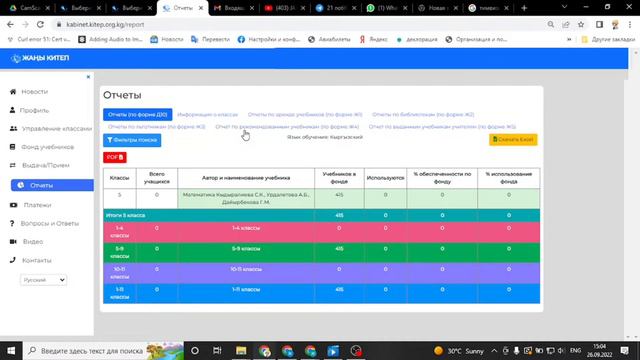Open the Русский language dropdown
The width and height of the screenshot is (640, 360).
(43, 280)
